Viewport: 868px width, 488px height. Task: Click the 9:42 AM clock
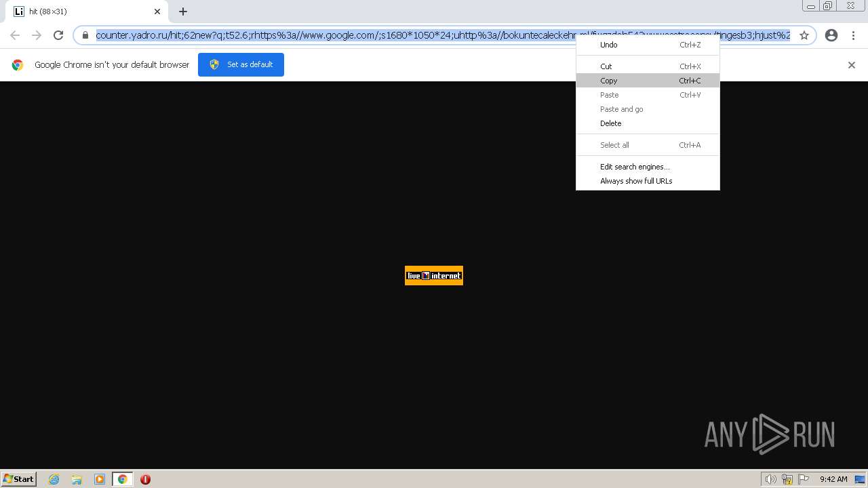(833, 479)
